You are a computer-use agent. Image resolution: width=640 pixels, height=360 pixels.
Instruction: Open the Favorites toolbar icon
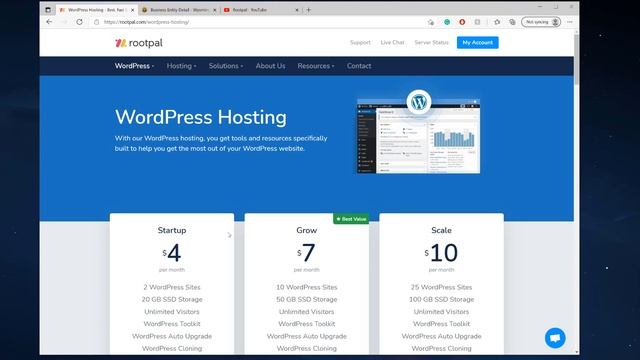click(497, 22)
